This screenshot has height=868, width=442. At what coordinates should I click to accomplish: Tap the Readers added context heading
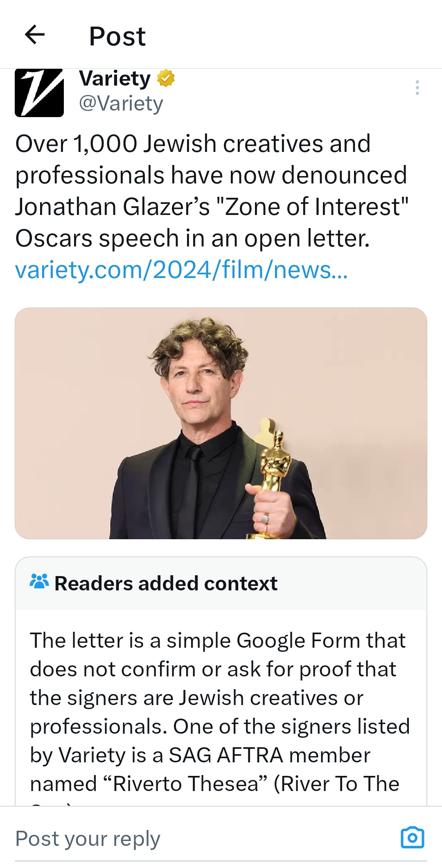pyautogui.click(x=166, y=583)
